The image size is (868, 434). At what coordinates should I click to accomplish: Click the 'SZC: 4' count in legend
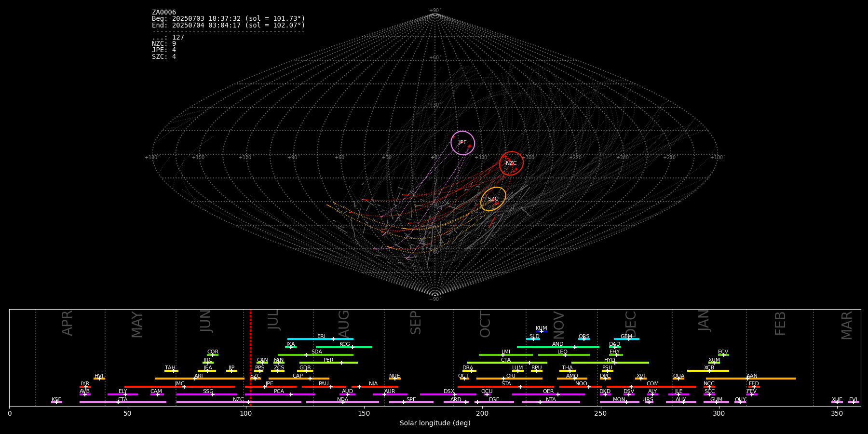click(x=164, y=56)
